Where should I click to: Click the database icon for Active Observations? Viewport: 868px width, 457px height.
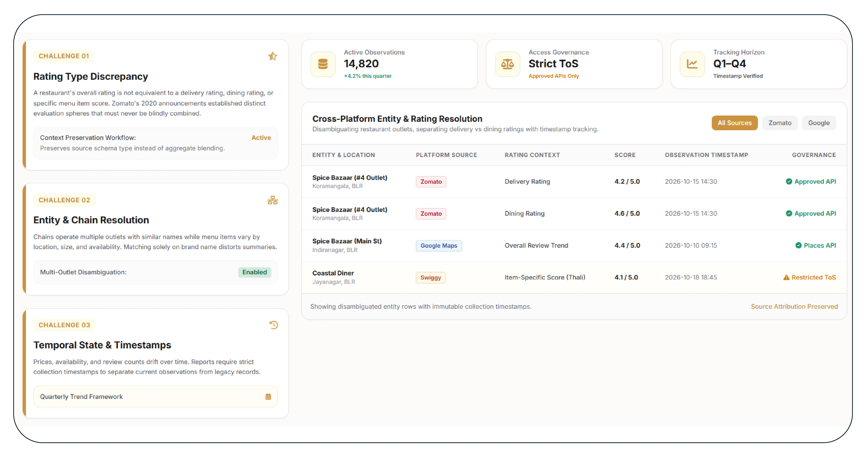click(323, 64)
